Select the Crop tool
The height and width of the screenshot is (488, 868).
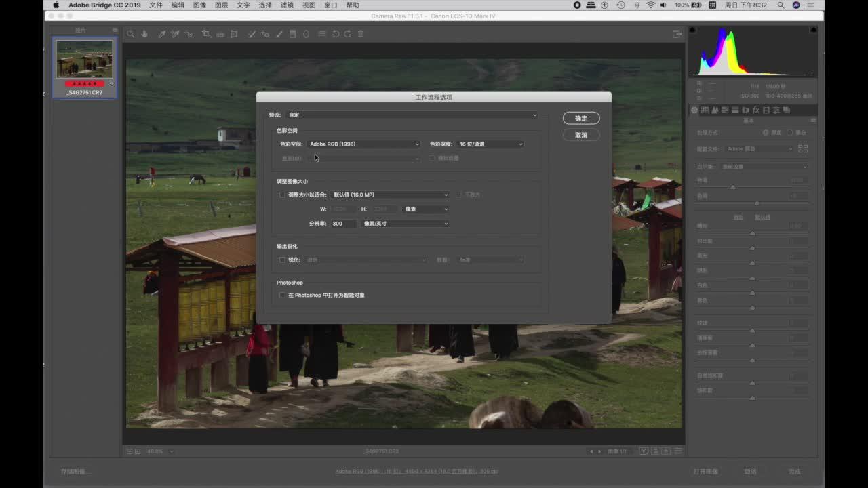point(206,34)
